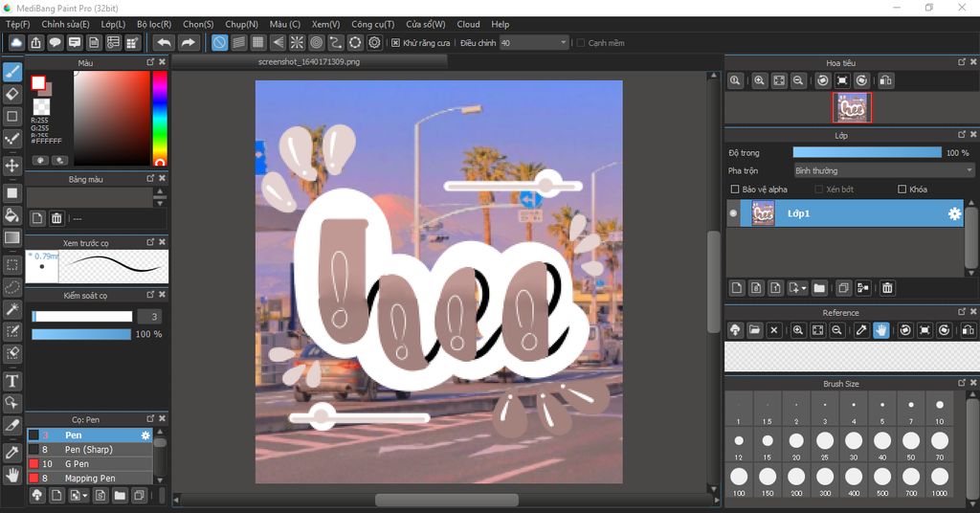Screen dimensions: 980x513
Task: Select the Move tool
Action: click(x=11, y=166)
